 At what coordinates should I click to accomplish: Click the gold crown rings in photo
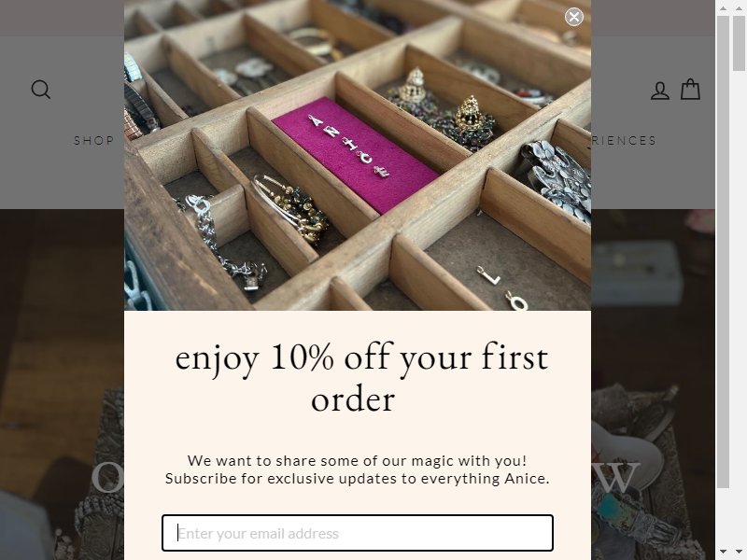point(442,109)
